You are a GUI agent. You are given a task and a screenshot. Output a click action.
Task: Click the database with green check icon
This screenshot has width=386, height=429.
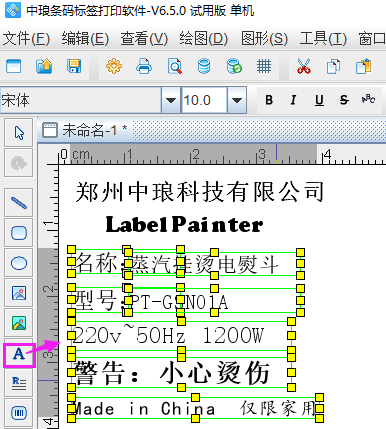[234, 66]
